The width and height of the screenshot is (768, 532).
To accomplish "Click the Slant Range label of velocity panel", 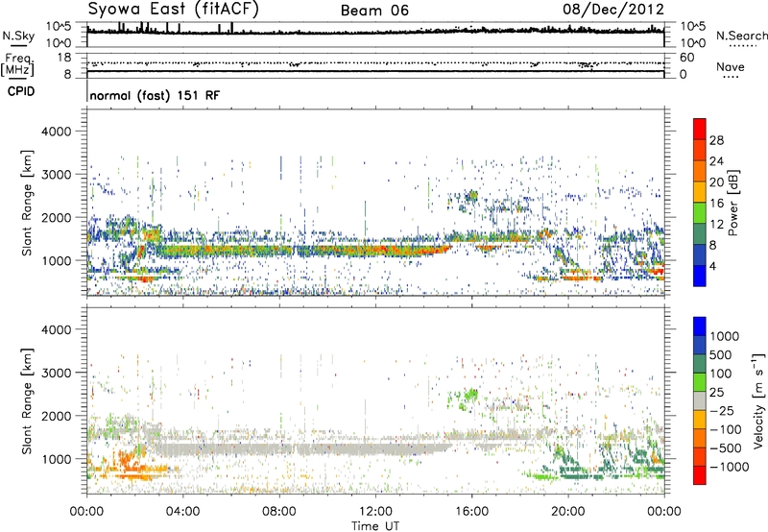I will pos(27,400).
